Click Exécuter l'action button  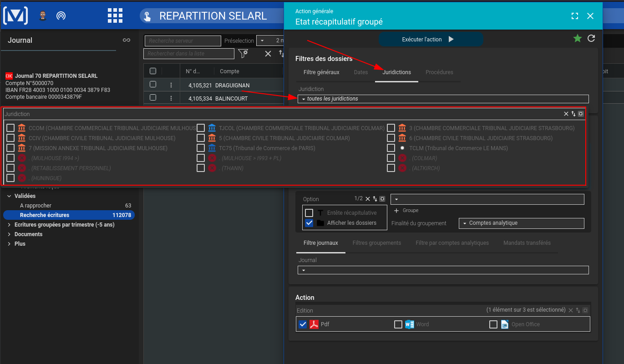pyautogui.click(x=431, y=40)
